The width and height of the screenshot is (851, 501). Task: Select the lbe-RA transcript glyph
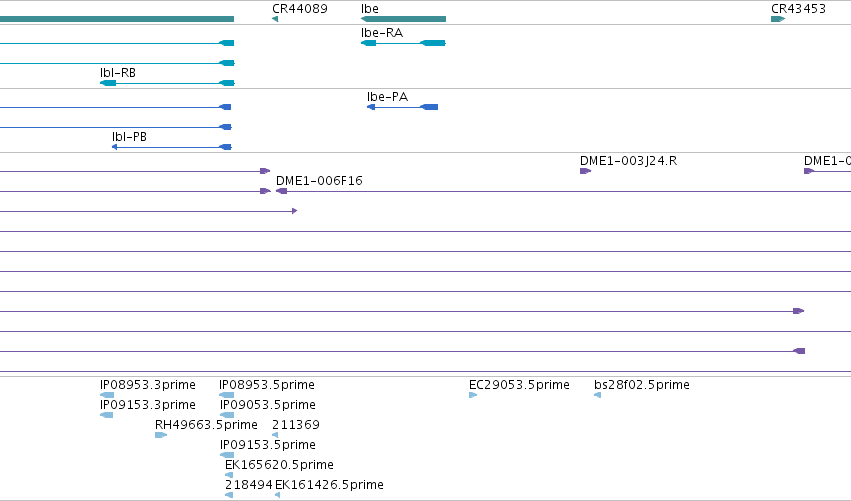403,43
